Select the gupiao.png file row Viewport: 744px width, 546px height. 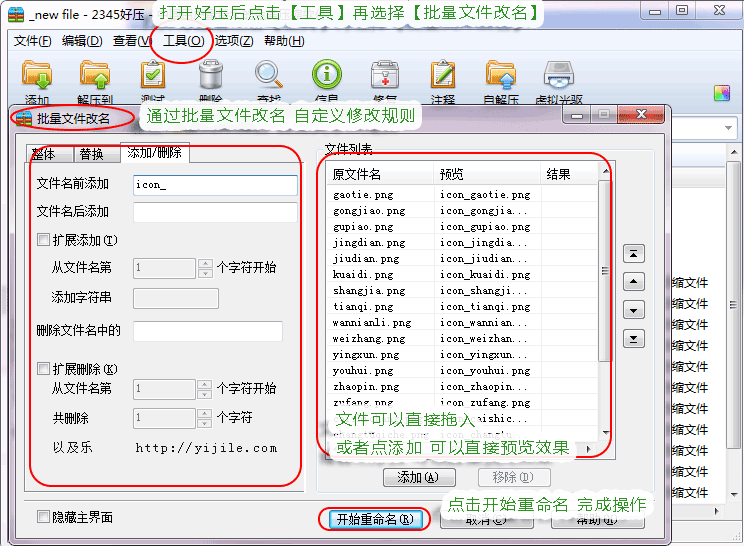pyautogui.click(x=462, y=227)
